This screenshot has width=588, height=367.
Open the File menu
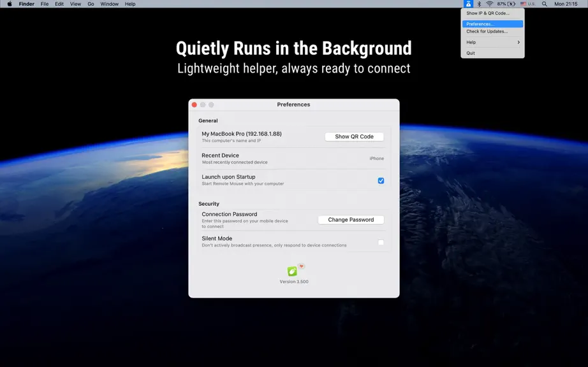[x=45, y=4]
